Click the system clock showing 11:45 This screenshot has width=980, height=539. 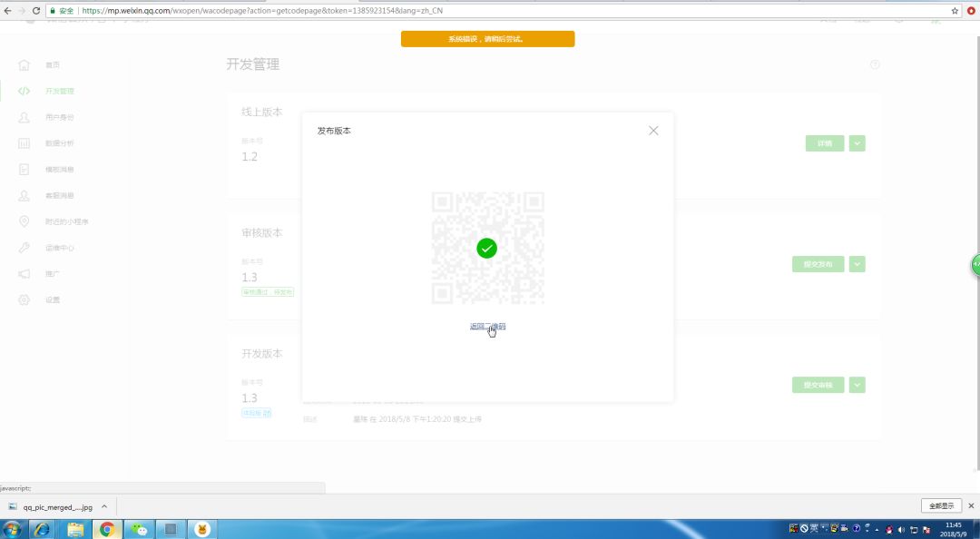(x=953, y=530)
